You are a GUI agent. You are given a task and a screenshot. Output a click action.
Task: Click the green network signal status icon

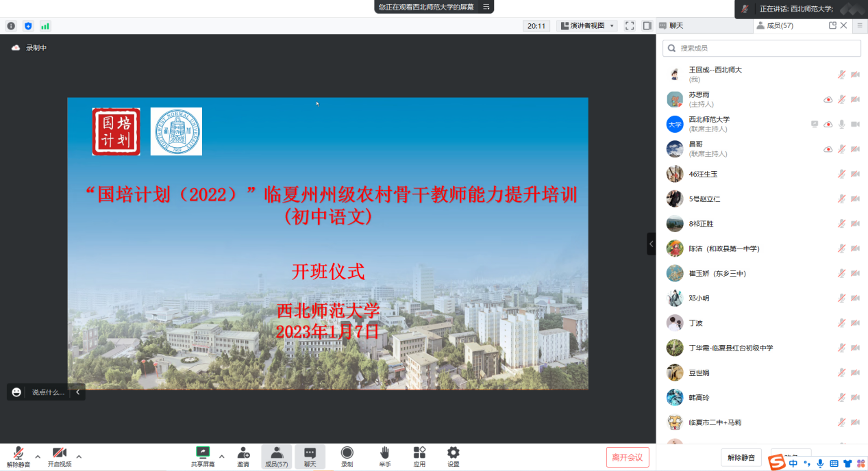click(x=45, y=26)
